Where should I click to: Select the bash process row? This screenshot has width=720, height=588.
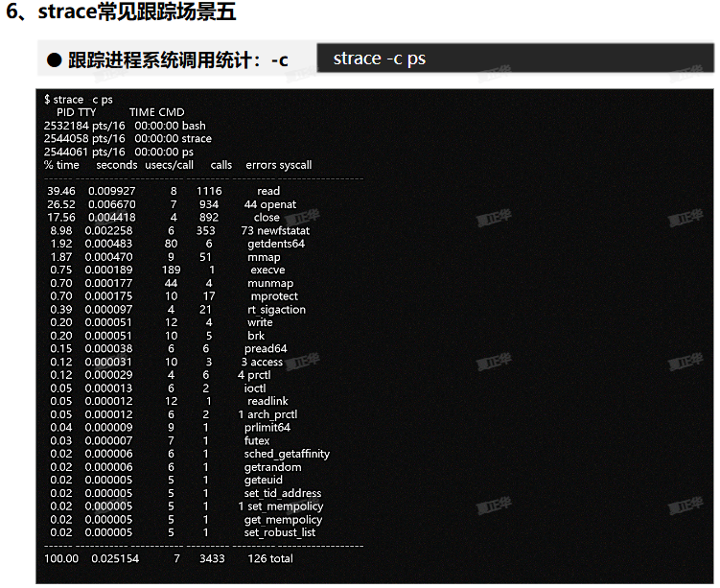(x=125, y=126)
